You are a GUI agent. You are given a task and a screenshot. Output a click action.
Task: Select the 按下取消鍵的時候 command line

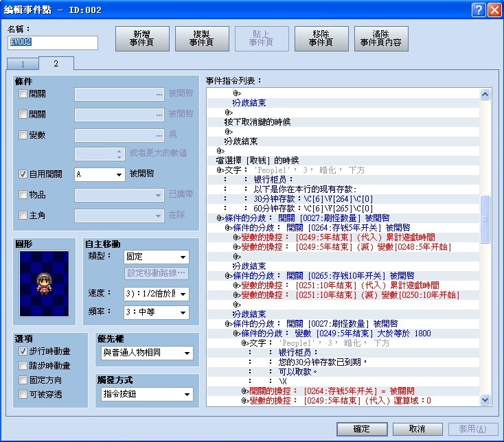pyautogui.click(x=343, y=122)
